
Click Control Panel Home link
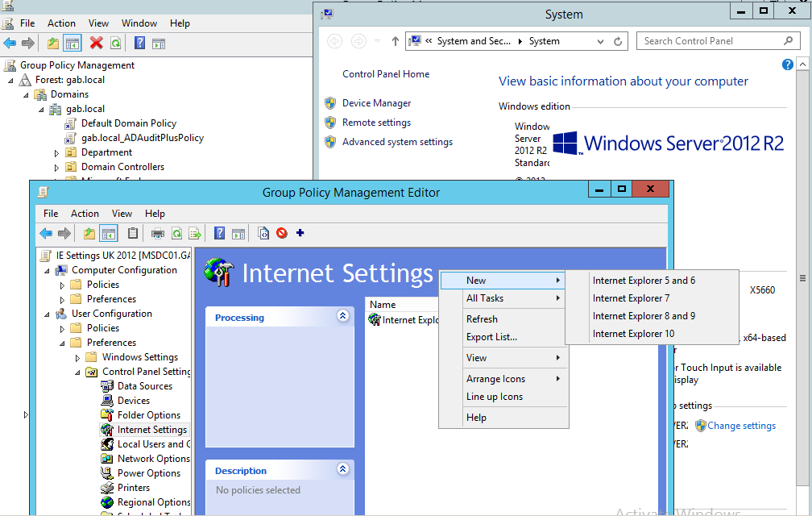coord(386,74)
